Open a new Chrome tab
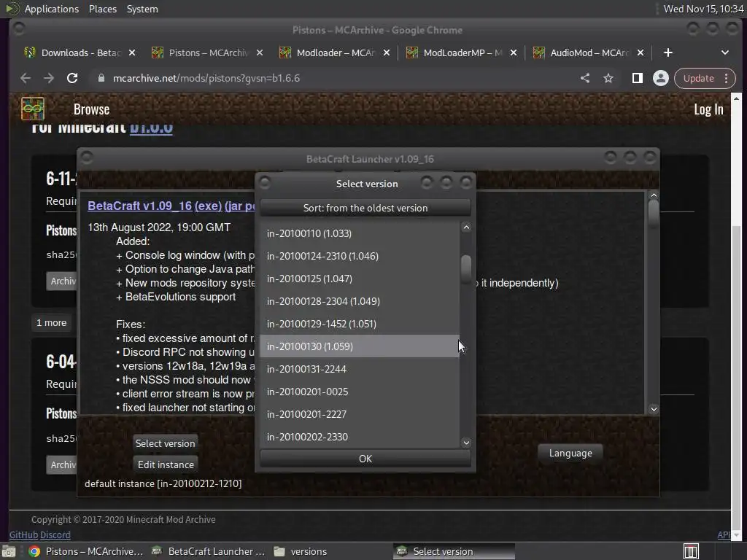 pyautogui.click(x=668, y=52)
